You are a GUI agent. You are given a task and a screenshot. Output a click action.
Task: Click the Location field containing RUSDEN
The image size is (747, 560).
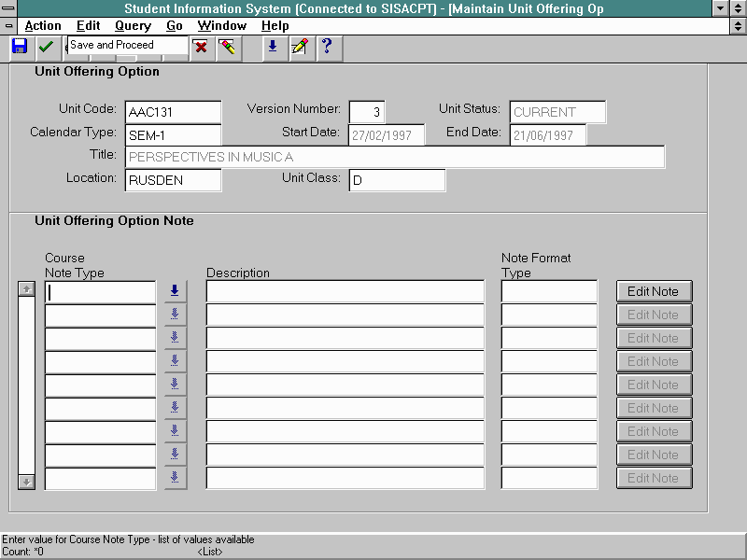173,180
